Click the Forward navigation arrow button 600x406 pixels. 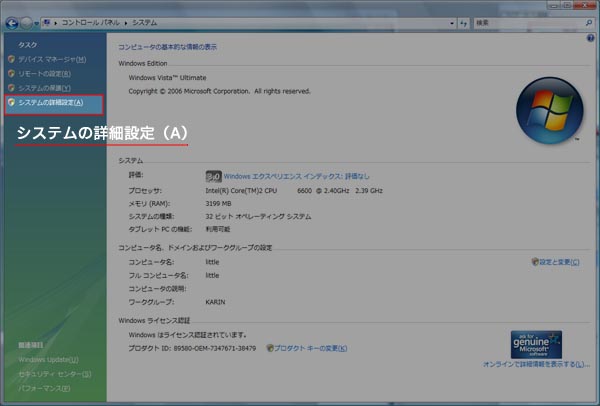coord(26,23)
